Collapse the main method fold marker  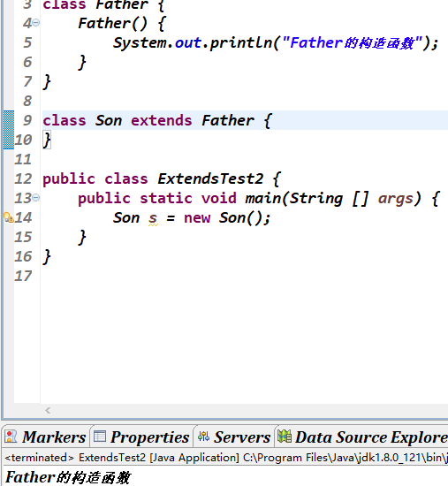(x=36, y=197)
